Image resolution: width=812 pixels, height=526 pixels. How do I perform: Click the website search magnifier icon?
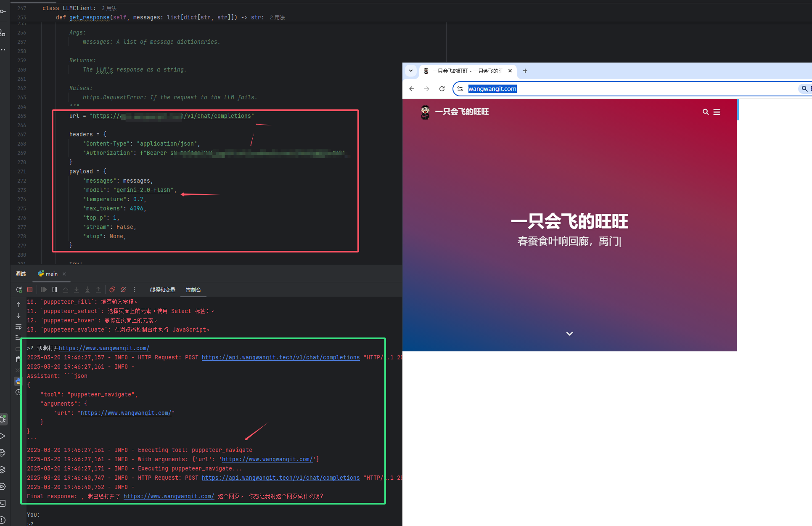click(706, 112)
